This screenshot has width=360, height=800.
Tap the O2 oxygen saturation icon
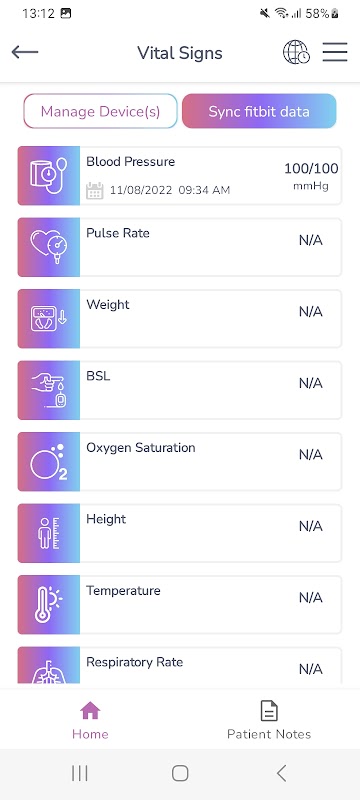pyautogui.click(x=49, y=461)
